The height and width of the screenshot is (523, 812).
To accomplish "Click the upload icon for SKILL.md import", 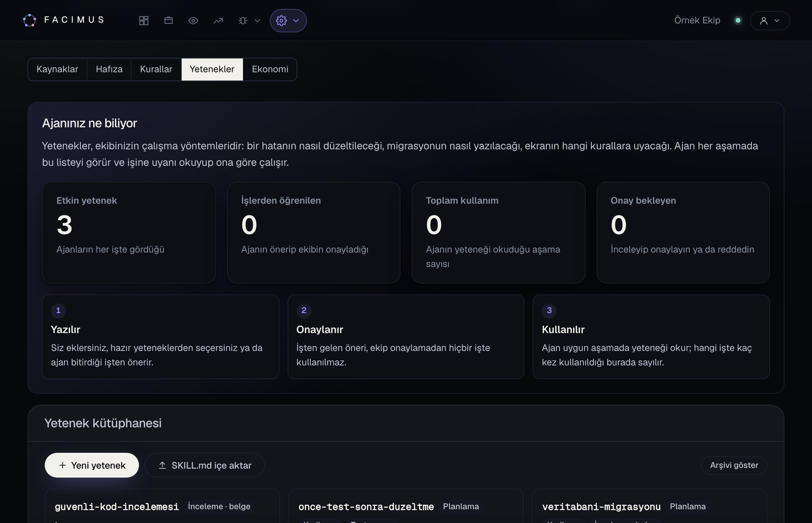I will coord(162,465).
